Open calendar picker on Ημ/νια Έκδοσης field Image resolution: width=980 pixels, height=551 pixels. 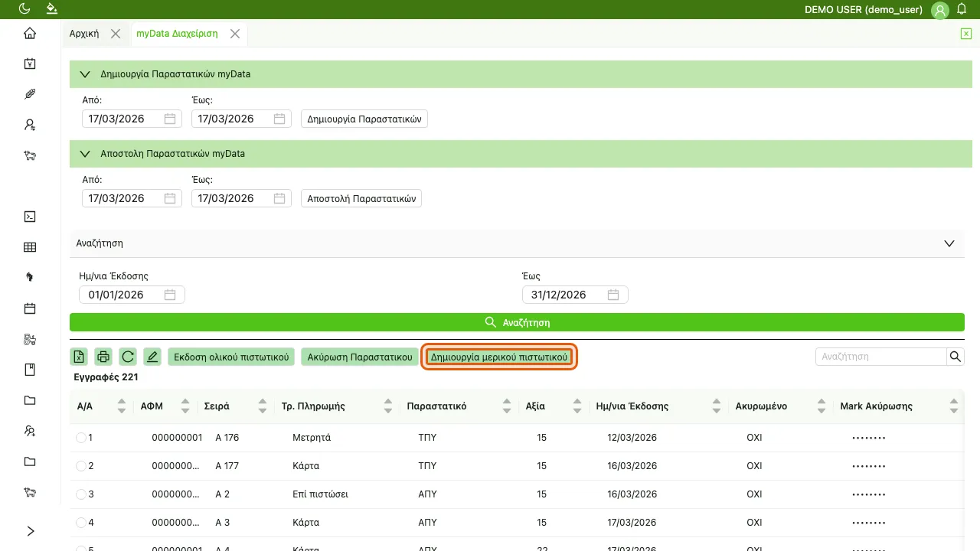(x=170, y=295)
